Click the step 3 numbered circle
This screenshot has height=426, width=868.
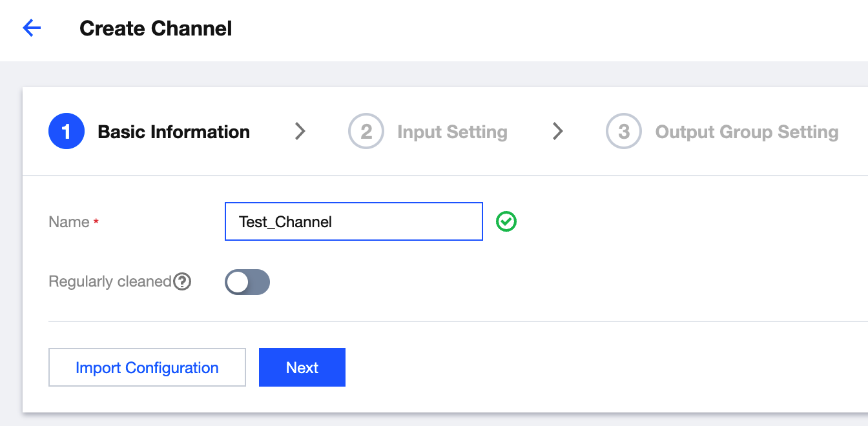pos(623,132)
